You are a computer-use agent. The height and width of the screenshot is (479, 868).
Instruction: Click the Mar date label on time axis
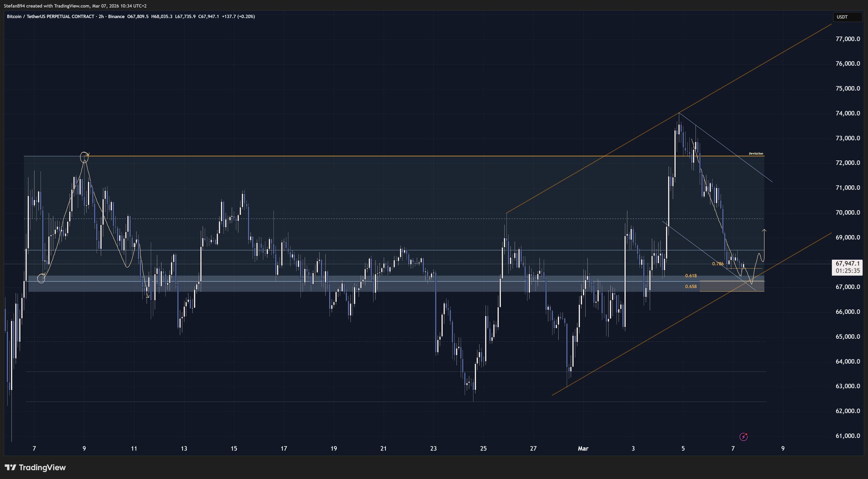pos(583,448)
